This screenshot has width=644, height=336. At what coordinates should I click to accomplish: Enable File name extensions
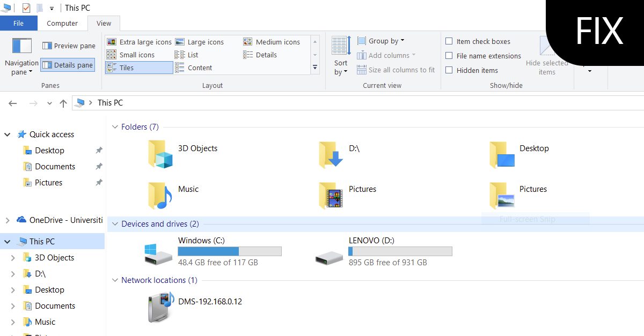[449, 55]
